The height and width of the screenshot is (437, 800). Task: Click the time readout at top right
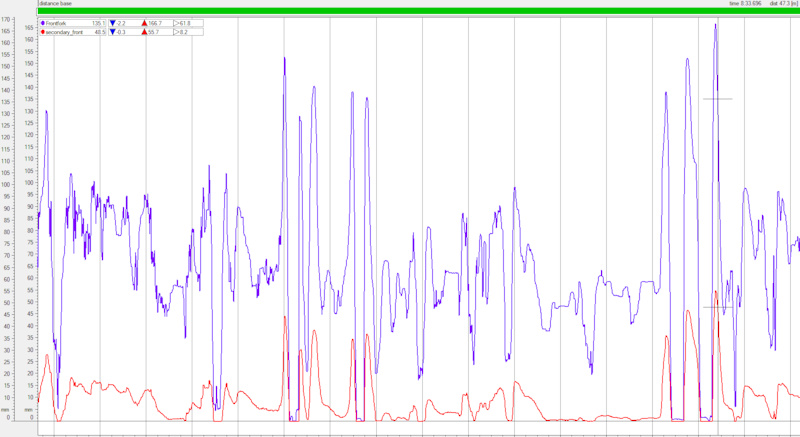coord(745,3)
